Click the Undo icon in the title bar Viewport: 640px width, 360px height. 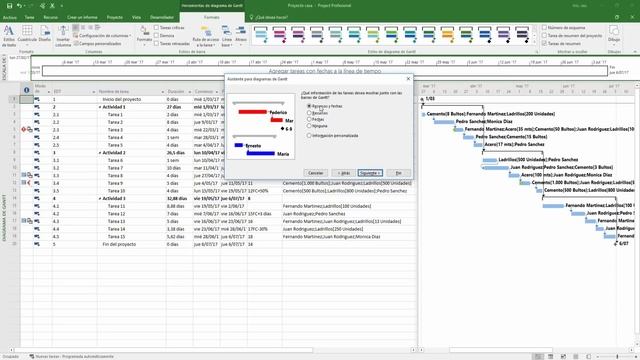coord(19,6)
